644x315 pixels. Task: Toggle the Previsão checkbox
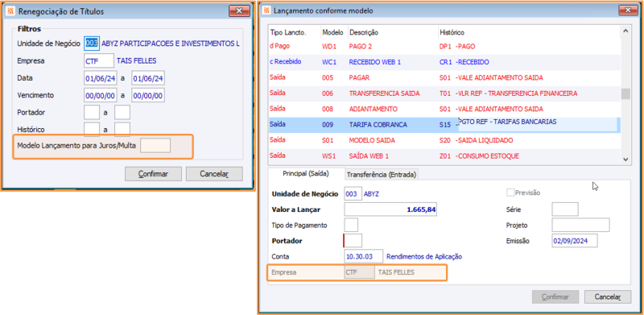click(x=510, y=193)
